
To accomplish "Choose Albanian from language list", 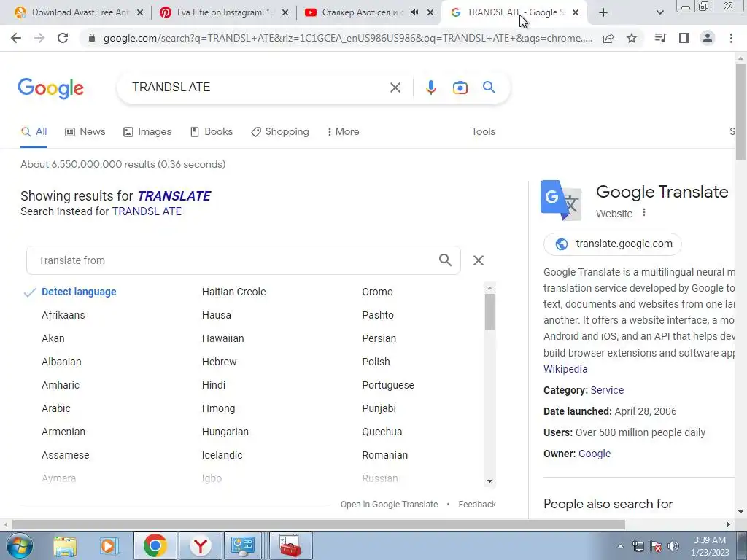I will [x=61, y=362].
